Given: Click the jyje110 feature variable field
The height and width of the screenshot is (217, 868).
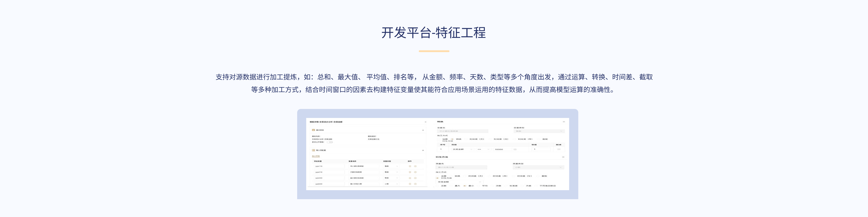Looking at the screenshot, I should coord(329,166).
